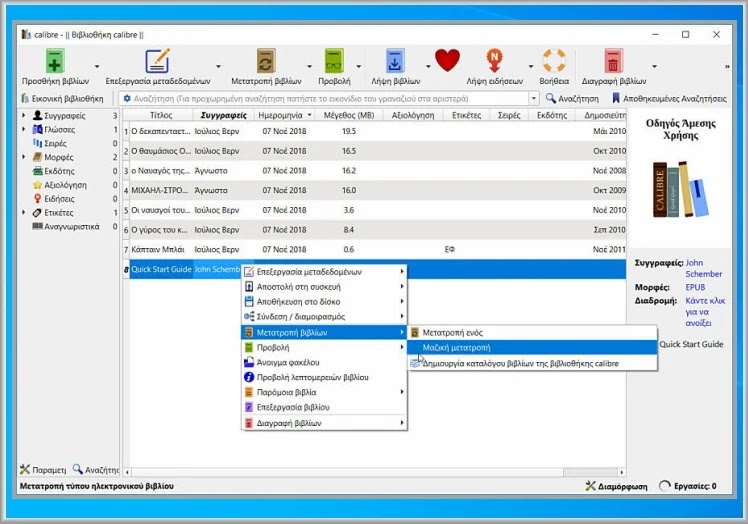Expand the Συγγραφείς tree node

tap(23, 115)
